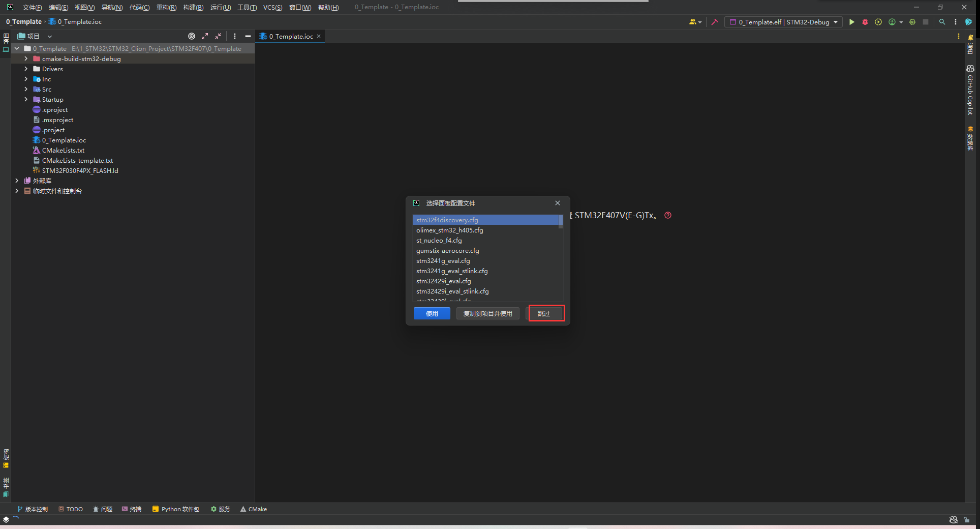Run 0_Template.elf with the green run arrow
Screen dimensions: 980x529
tap(852, 22)
